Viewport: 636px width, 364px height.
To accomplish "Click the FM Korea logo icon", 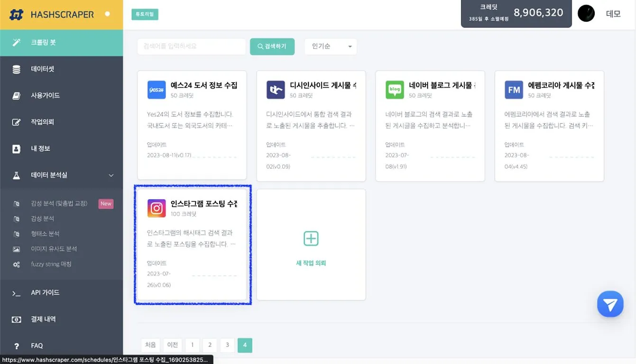I will (514, 90).
